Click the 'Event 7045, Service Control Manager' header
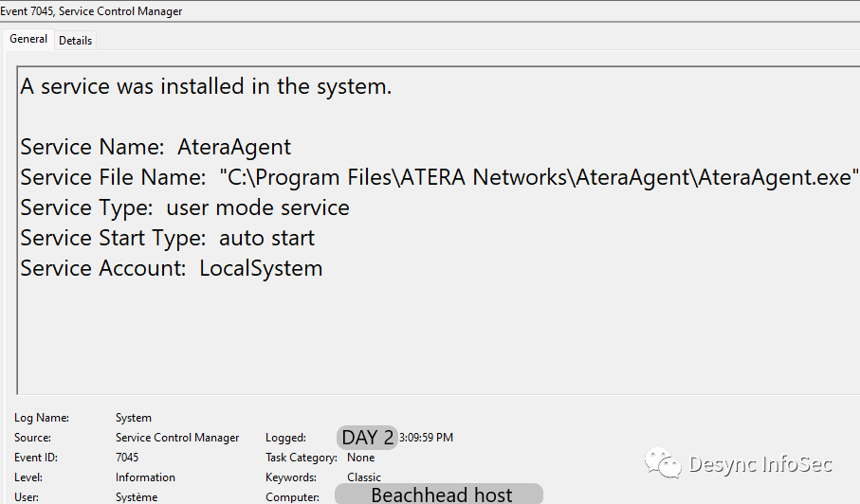Viewport: 860px width, 504px height. tap(91, 11)
